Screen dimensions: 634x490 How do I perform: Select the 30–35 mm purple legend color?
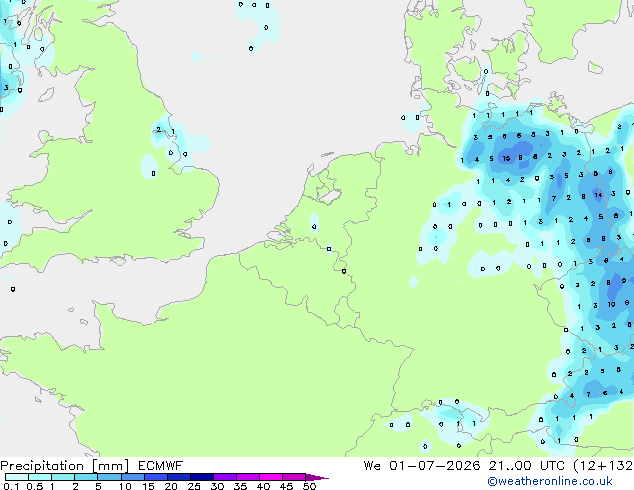225,477
